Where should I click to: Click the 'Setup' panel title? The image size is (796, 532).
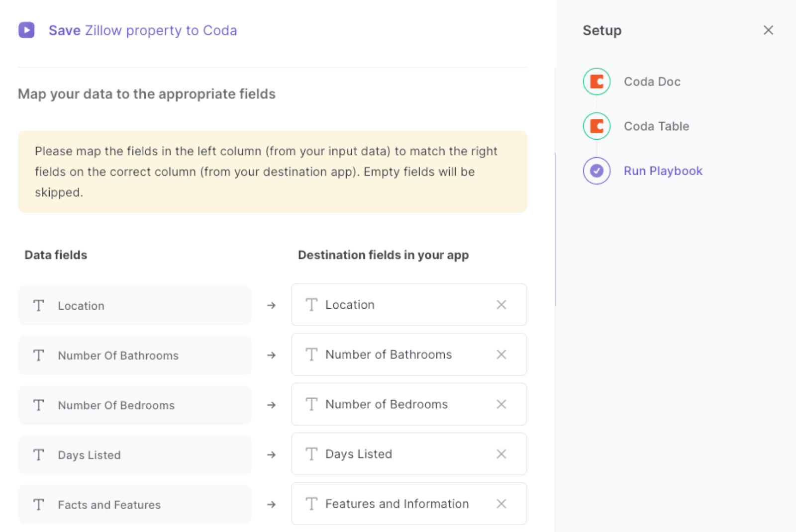(x=602, y=30)
